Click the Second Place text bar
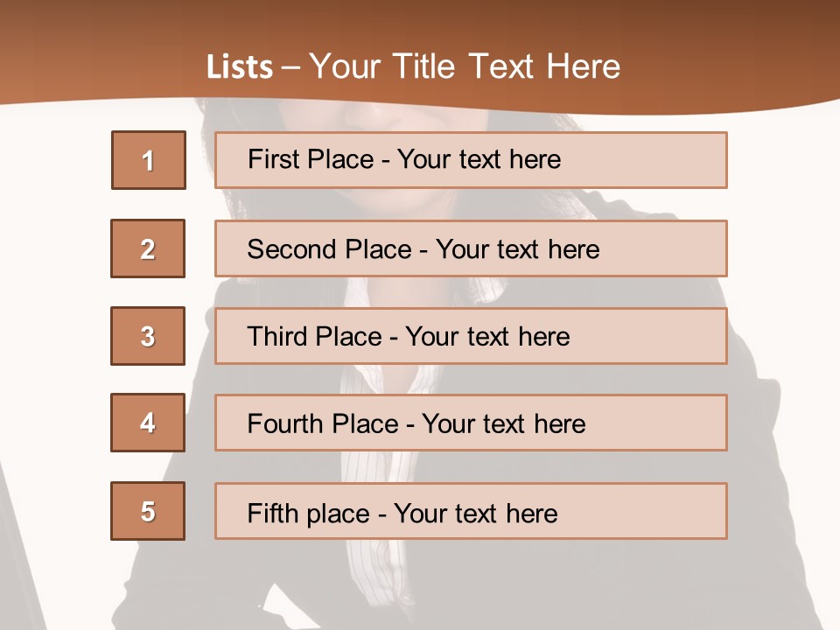The image size is (840, 630). tap(471, 248)
